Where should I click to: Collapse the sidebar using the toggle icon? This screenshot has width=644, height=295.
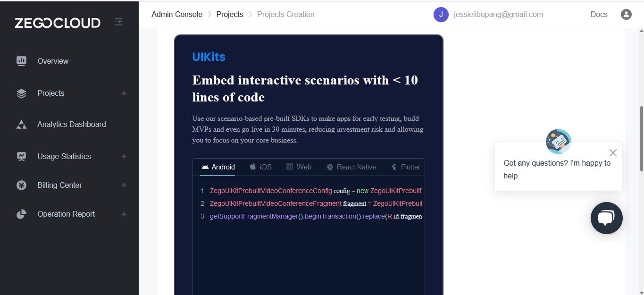click(118, 22)
